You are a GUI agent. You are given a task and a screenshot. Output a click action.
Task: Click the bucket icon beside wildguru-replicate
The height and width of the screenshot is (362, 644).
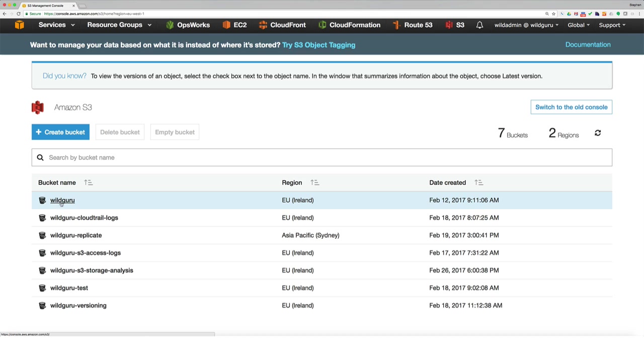coord(42,235)
